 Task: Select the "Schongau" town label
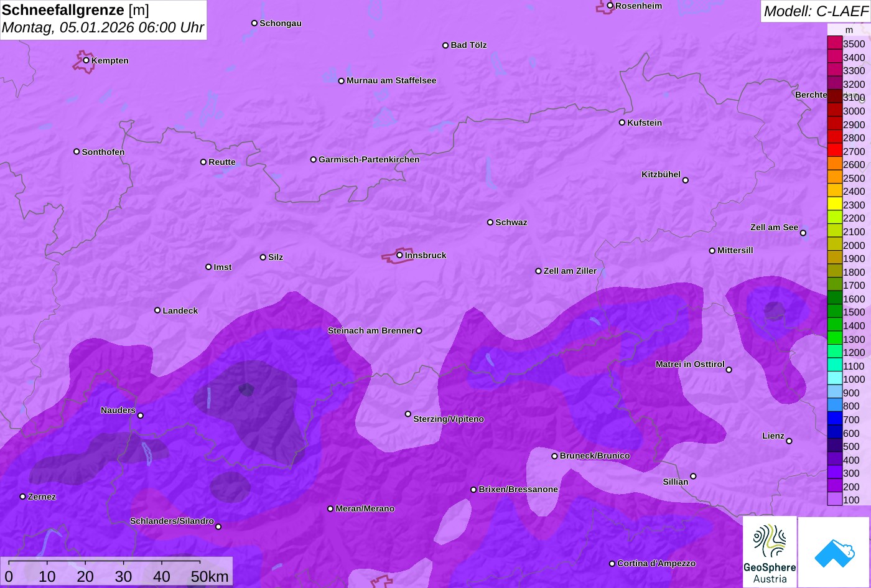tap(281, 23)
